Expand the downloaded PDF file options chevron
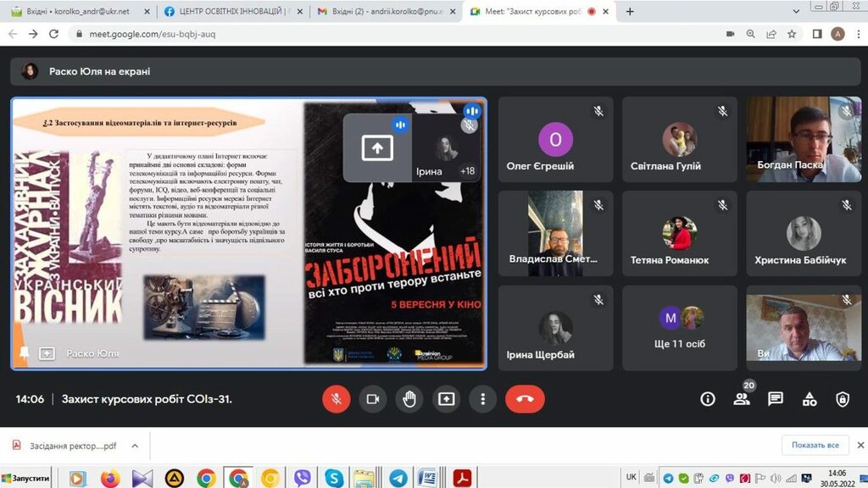This screenshot has height=488, width=868. tap(134, 446)
